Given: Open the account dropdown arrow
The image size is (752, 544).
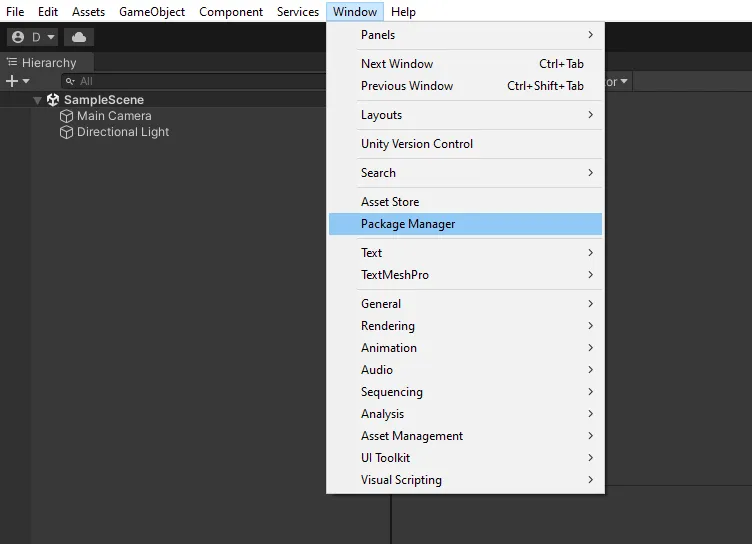Looking at the screenshot, I should (51, 37).
